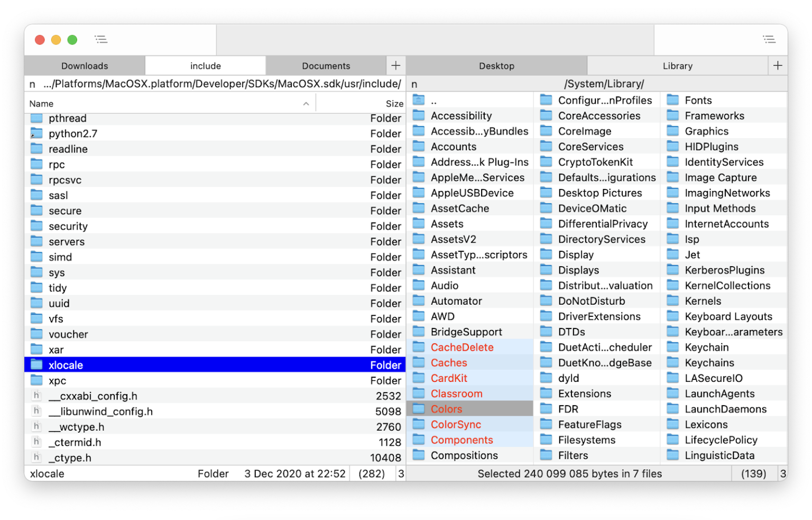Screen dimensions: 812x520
Task: Select the security folder
Action: pyautogui.click(x=68, y=226)
